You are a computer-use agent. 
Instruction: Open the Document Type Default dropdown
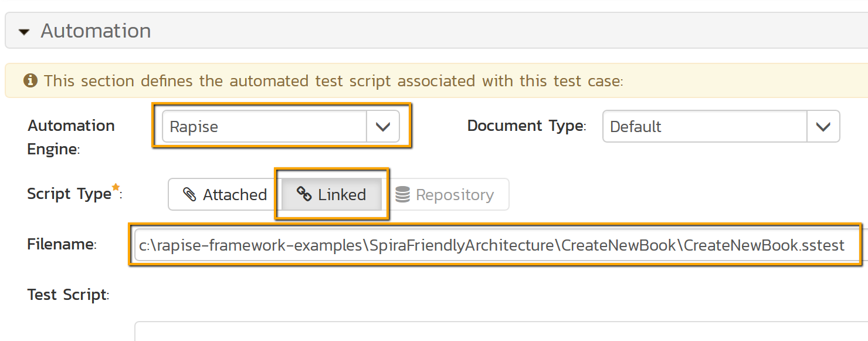click(705, 126)
